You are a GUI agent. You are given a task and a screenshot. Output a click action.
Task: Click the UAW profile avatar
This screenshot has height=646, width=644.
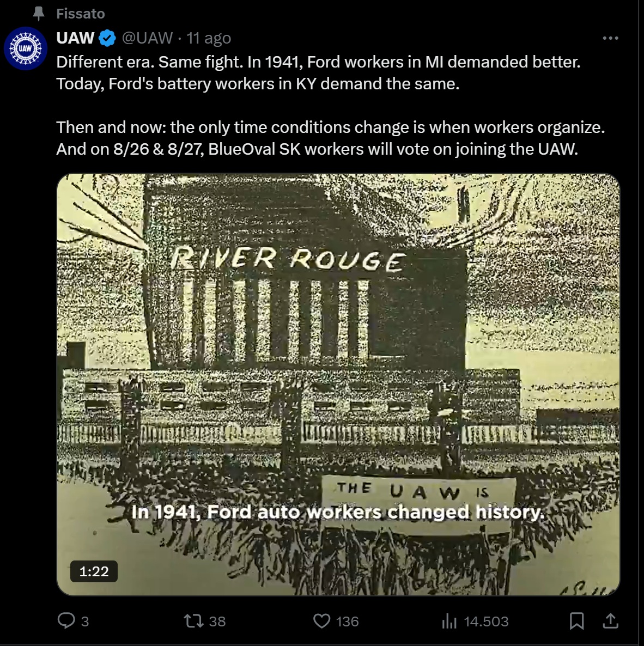[26, 48]
